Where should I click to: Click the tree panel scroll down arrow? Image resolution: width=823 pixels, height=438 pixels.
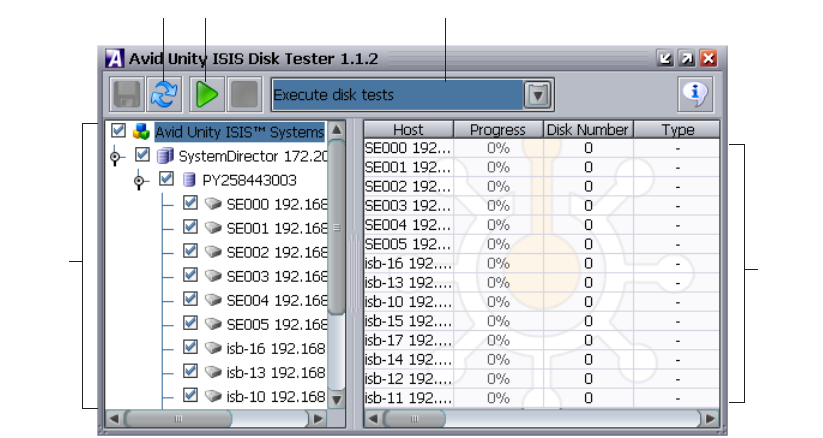coord(336,399)
